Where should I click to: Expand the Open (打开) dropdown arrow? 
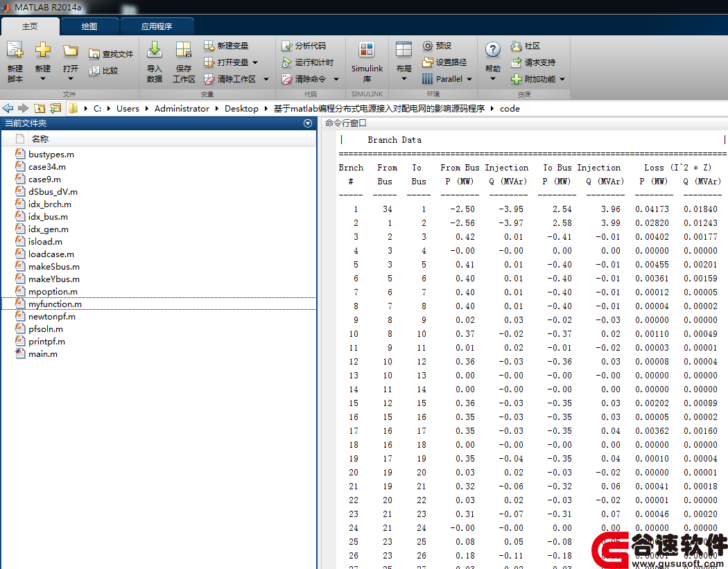tap(71, 78)
